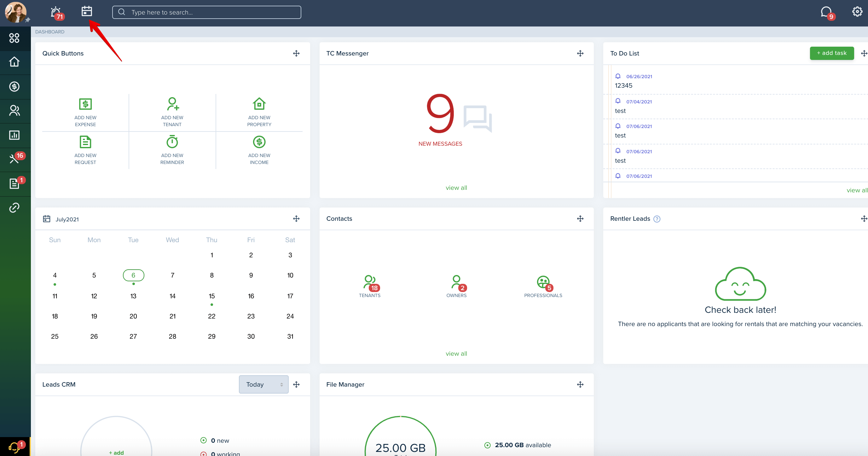This screenshot has width=868, height=456.
Task: Click the DASHBOARD breadcrumb
Action: [x=49, y=32]
